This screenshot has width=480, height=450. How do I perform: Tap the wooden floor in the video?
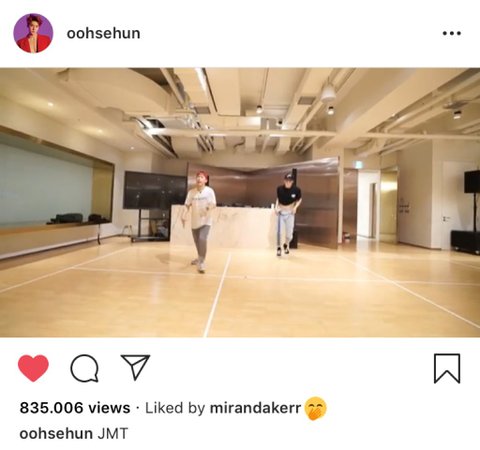pos(240,293)
